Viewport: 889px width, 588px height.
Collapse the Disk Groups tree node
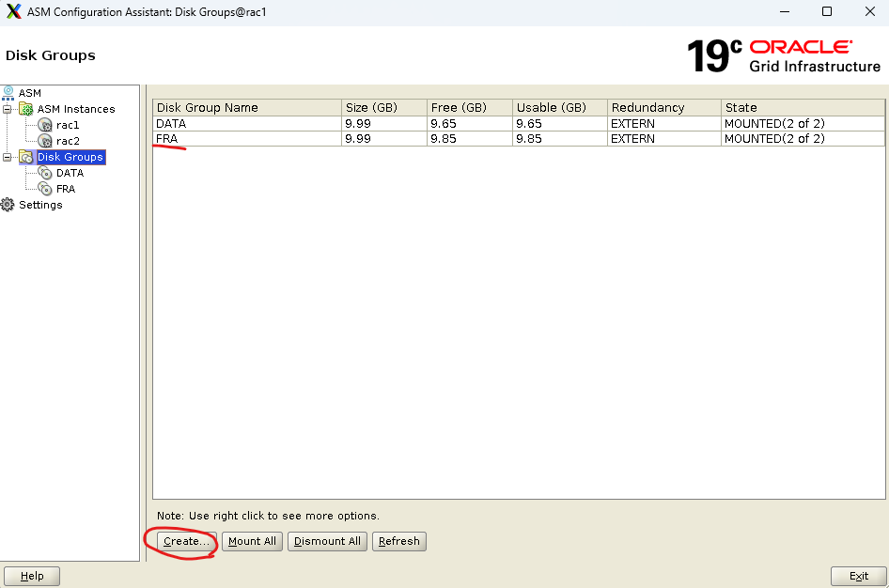pos(7,157)
